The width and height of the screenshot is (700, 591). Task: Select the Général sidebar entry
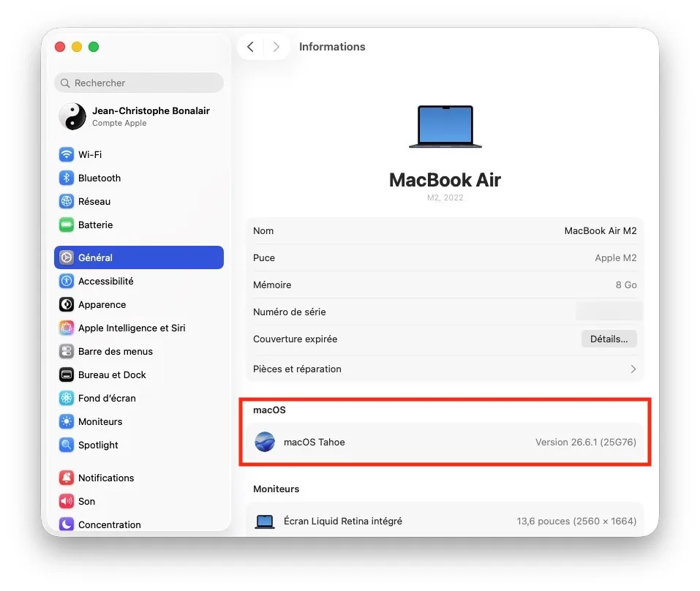(x=139, y=257)
